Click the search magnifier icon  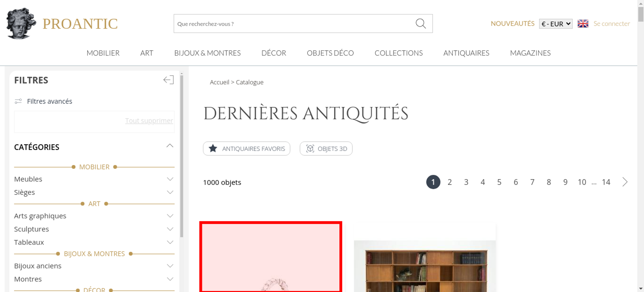pyautogui.click(x=421, y=23)
